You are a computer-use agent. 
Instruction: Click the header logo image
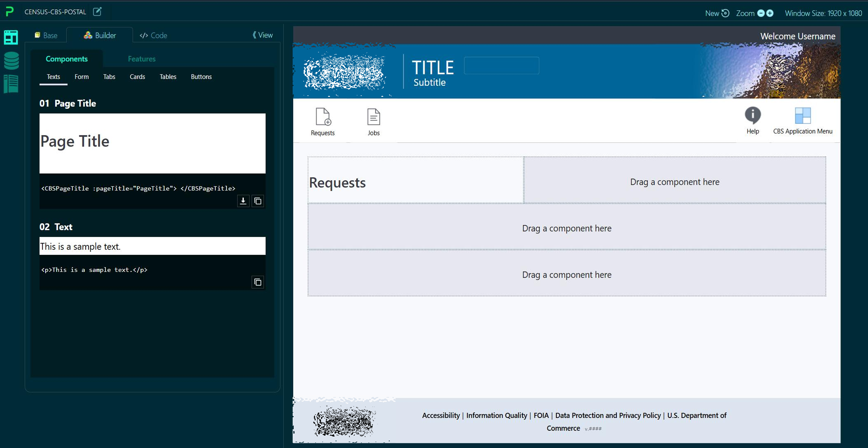tap(344, 71)
